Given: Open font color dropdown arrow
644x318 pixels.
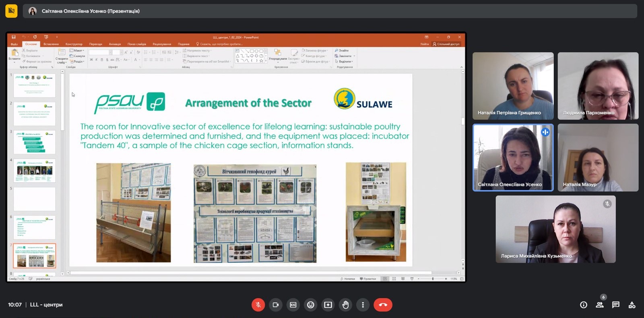Looking at the screenshot, I should 139,60.
